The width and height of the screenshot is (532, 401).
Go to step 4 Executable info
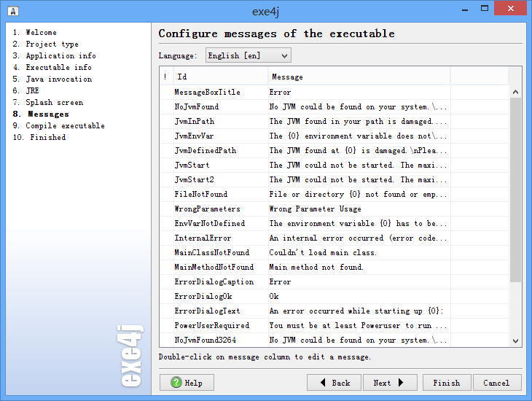[52, 67]
